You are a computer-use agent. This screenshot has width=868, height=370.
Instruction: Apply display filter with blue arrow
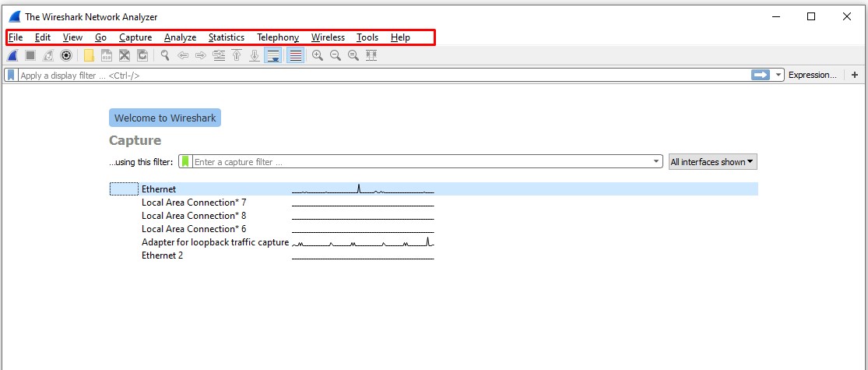[761, 75]
